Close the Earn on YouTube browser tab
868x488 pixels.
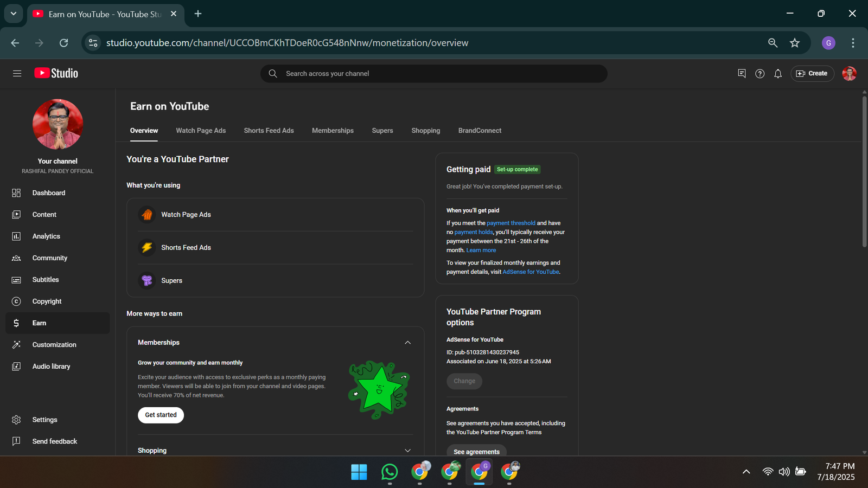(174, 14)
